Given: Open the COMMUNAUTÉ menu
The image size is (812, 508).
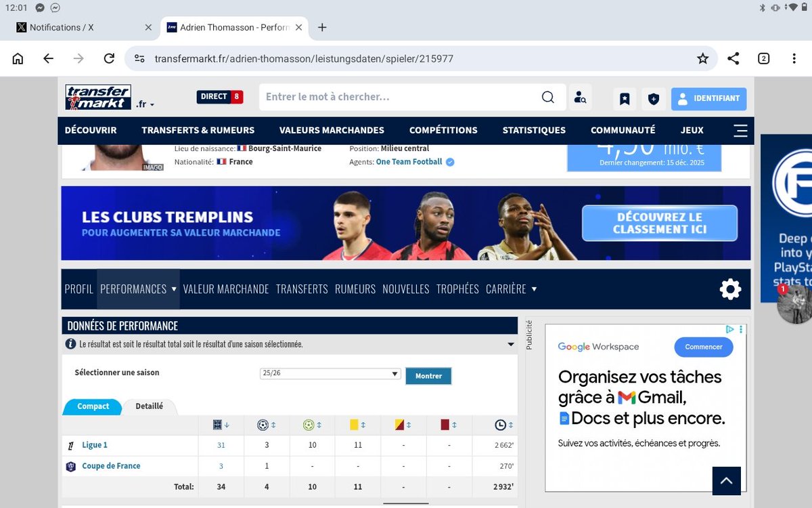Looking at the screenshot, I should pyautogui.click(x=623, y=130).
